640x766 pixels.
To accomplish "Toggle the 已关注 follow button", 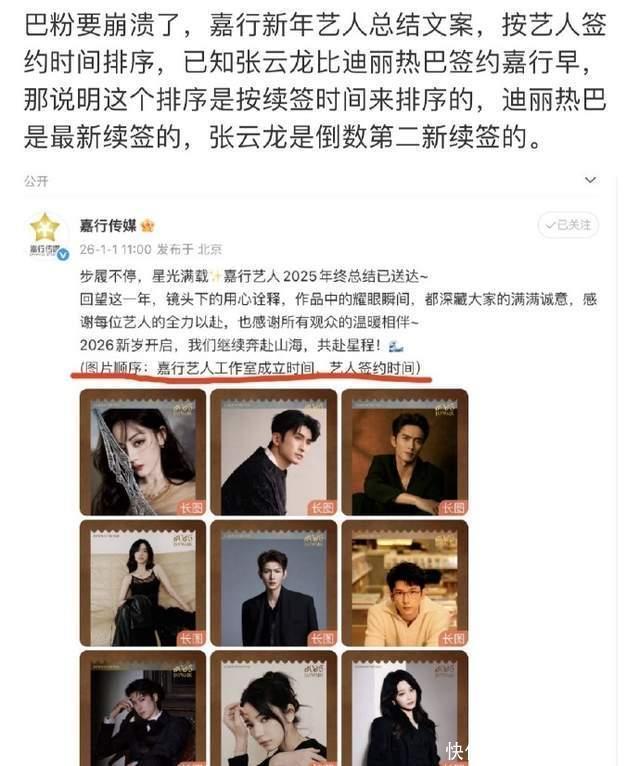I will [568, 225].
